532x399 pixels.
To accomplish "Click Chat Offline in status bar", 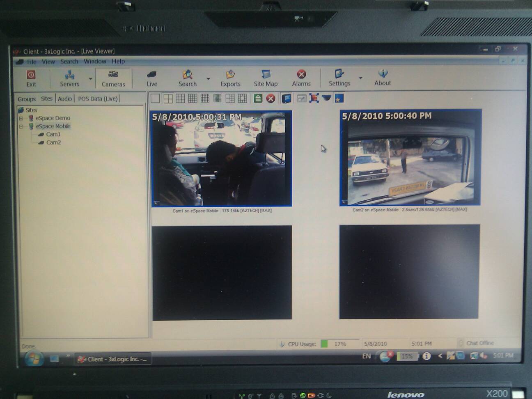I will coord(480,343).
